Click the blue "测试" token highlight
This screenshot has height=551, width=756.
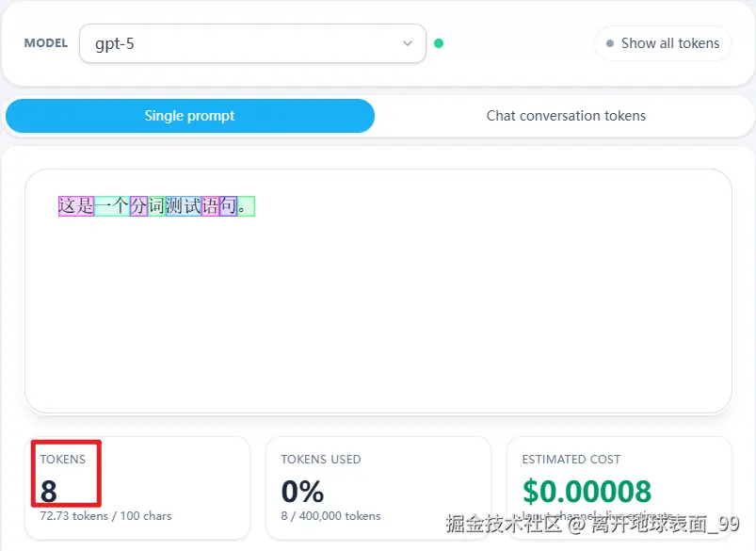click(x=184, y=206)
